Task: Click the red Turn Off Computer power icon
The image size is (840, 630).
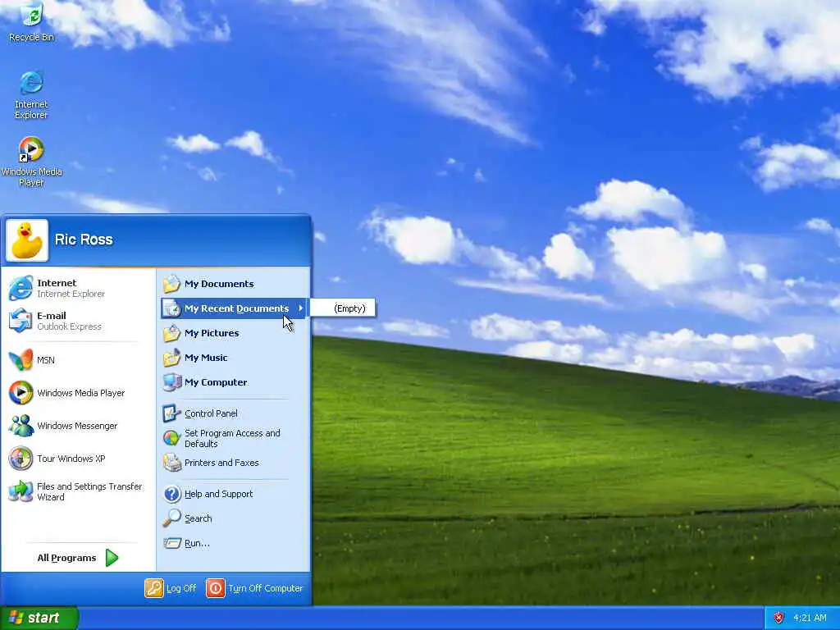Action: 216,588
